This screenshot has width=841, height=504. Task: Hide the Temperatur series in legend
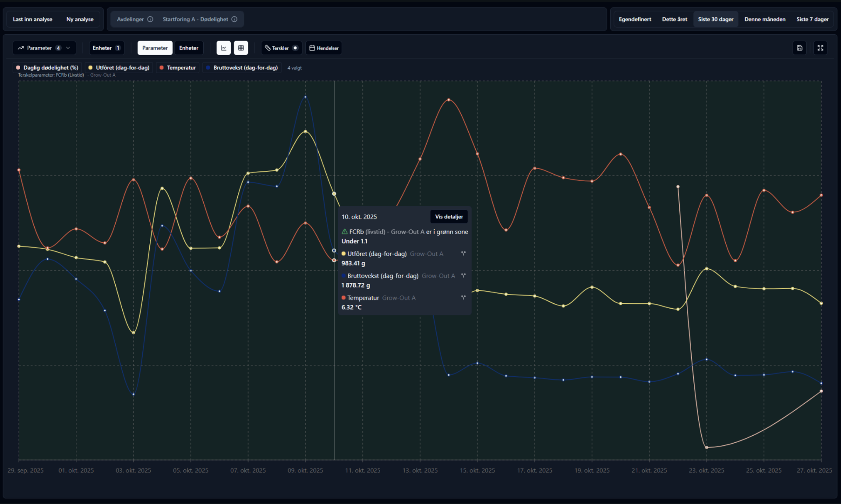pyautogui.click(x=178, y=68)
